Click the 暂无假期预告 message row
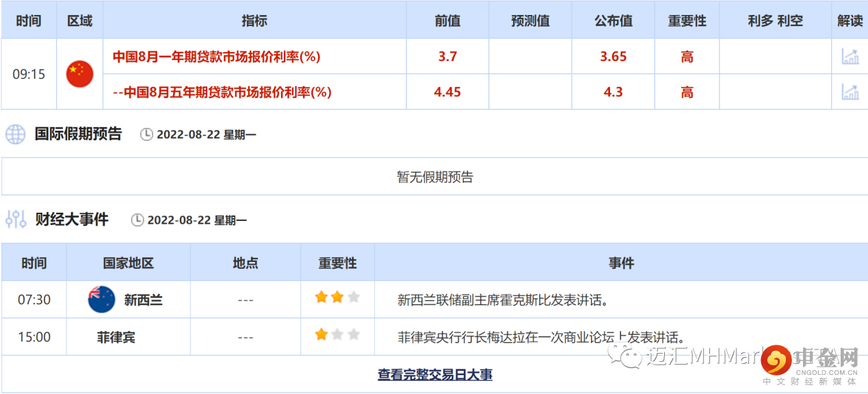 [434, 176]
